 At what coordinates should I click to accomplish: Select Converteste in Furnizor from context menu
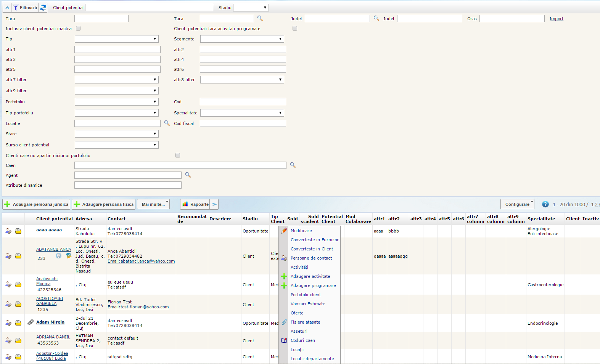(314, 240)
